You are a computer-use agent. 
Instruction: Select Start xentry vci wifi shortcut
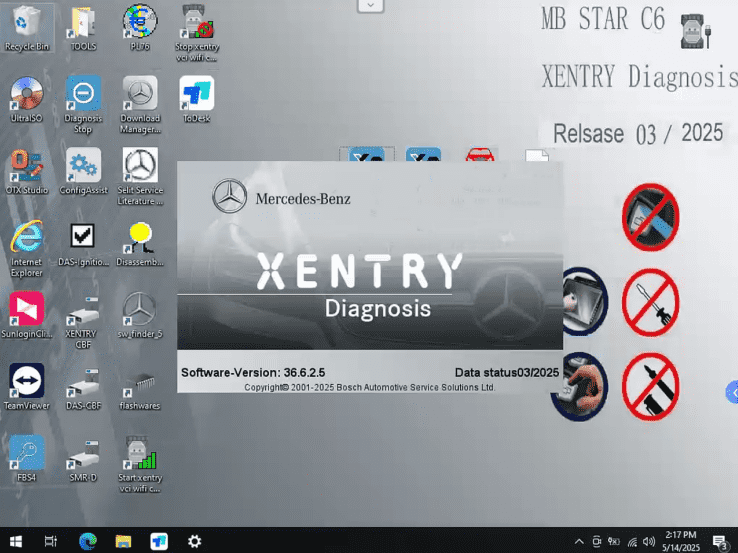coord(140,464)
